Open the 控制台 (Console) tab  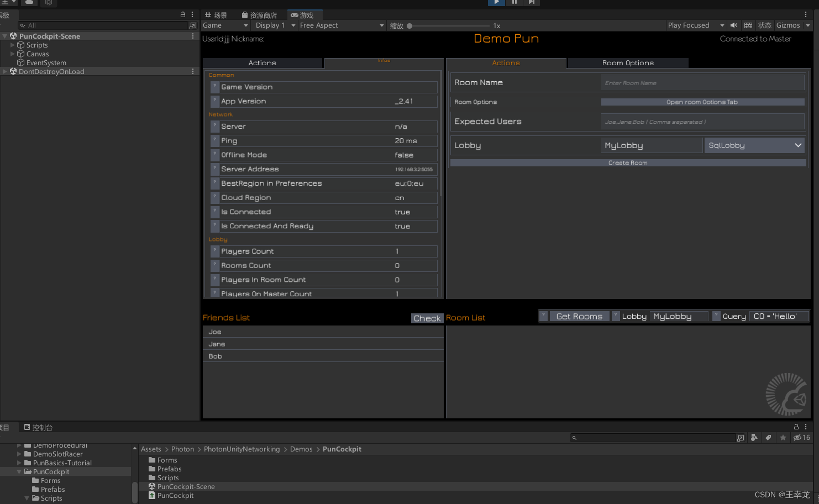(38, 427)
